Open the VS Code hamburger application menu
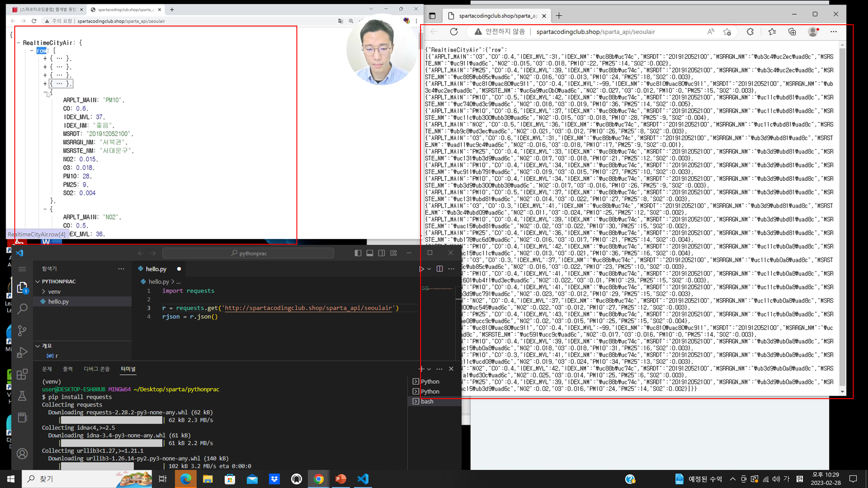Image resolution: width=868 pixels, height=488 pixels. [22, 269]
